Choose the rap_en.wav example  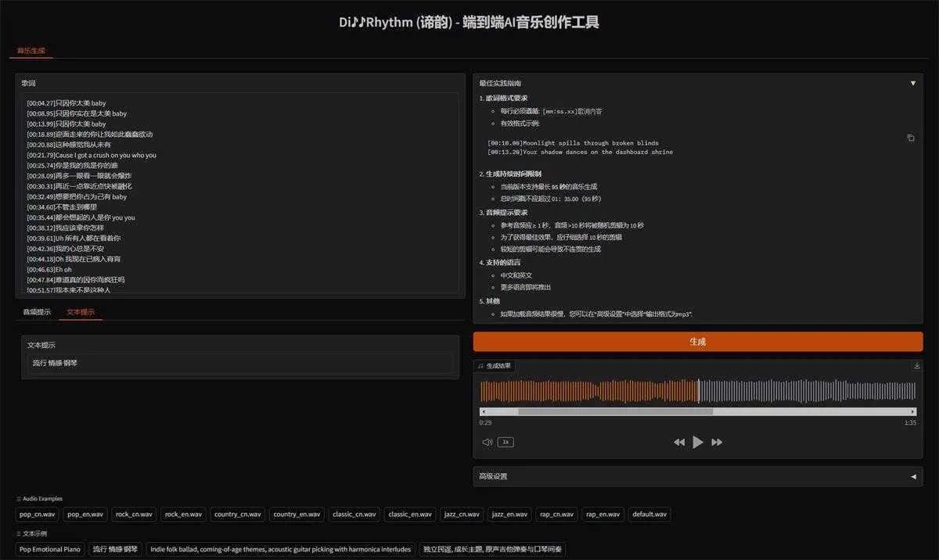click(603, 514)
